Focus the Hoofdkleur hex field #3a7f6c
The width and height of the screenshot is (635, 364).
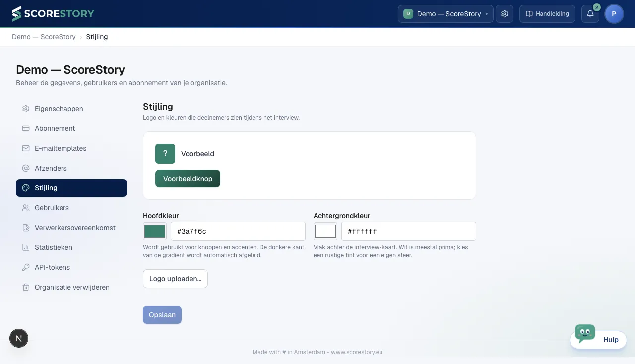(x=238, y=231)
